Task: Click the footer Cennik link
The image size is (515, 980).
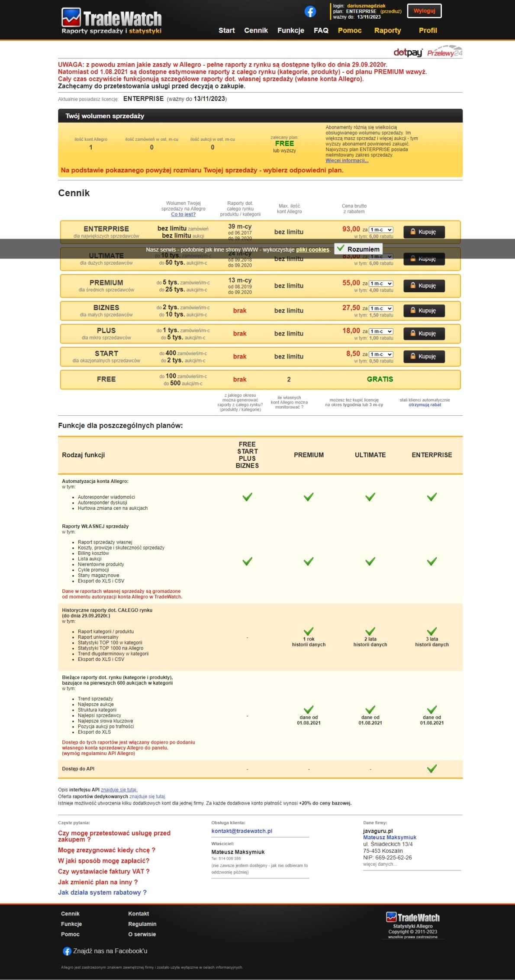Action: click(70, 914)
